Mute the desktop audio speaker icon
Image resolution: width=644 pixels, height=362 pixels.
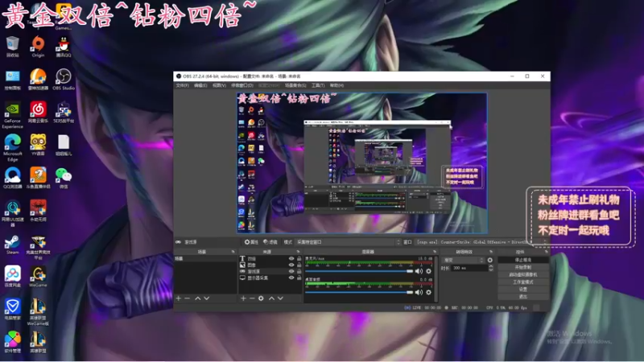click(419, 292)
